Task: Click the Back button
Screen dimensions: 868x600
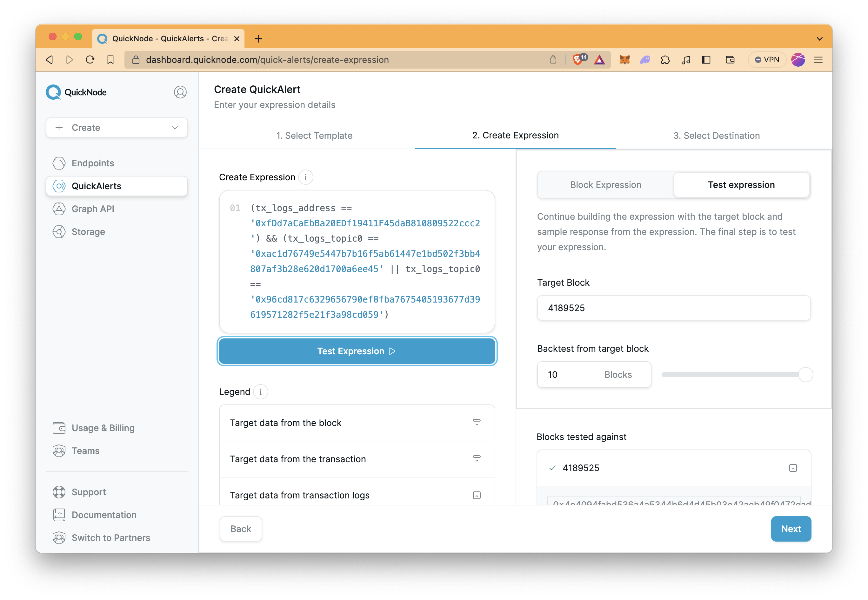Action: (241, 529)
